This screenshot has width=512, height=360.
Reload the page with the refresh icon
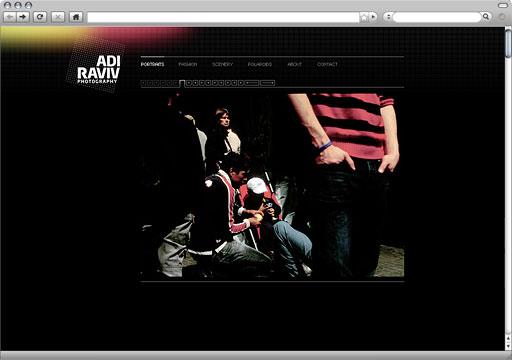click(x=40, y=17)
